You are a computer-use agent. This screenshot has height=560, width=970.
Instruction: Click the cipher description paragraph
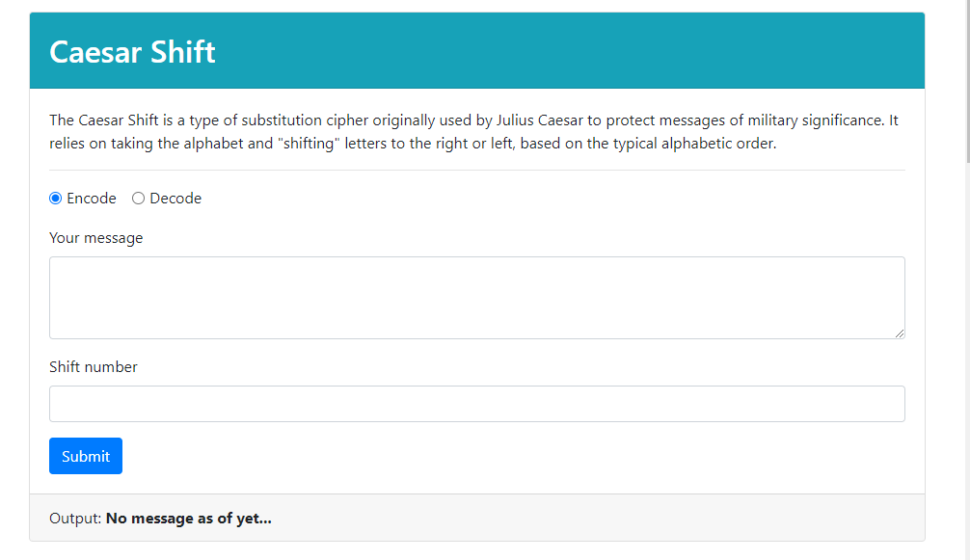[x=477, y=131]
